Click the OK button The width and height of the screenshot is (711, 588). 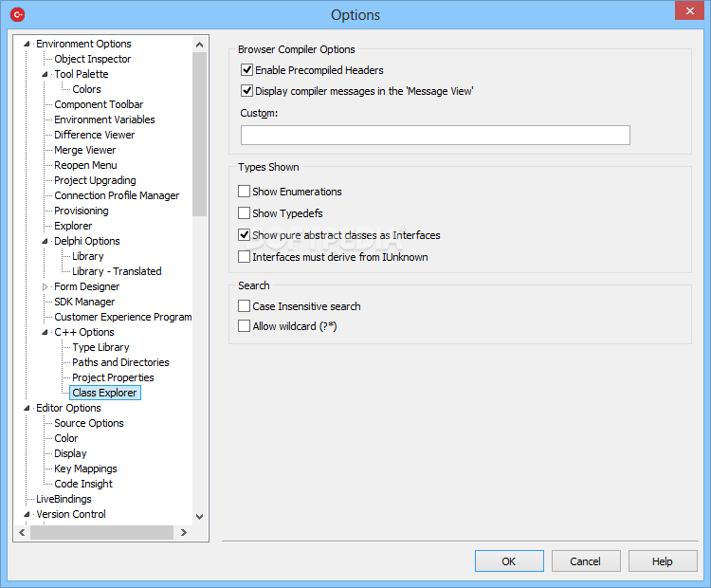(x=509, y=561)
